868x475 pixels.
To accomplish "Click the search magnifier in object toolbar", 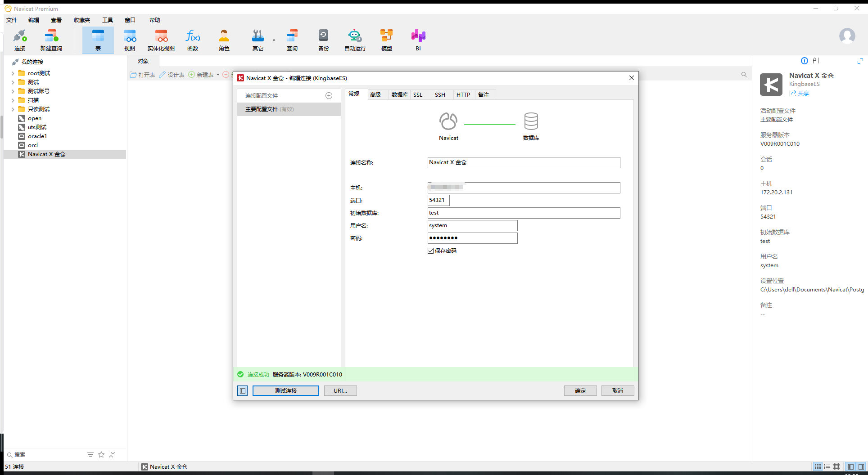I will (x=744, y=75).
